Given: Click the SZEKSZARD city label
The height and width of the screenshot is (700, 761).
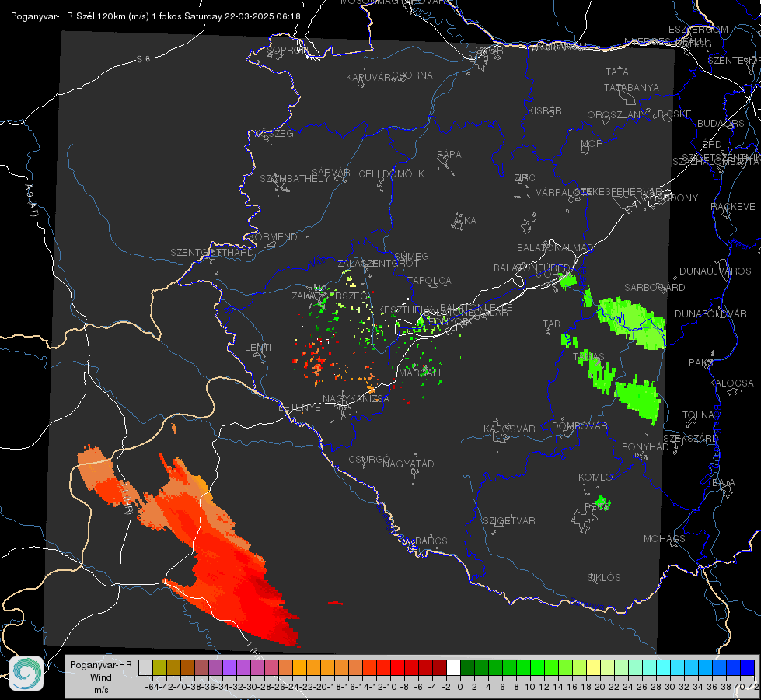Looking at the screenshot, I should (x=690, y=439).
